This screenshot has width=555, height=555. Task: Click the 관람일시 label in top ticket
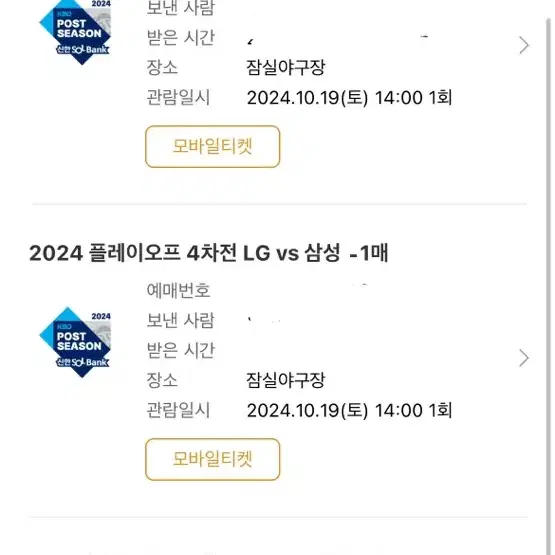[x=178, y=97]
